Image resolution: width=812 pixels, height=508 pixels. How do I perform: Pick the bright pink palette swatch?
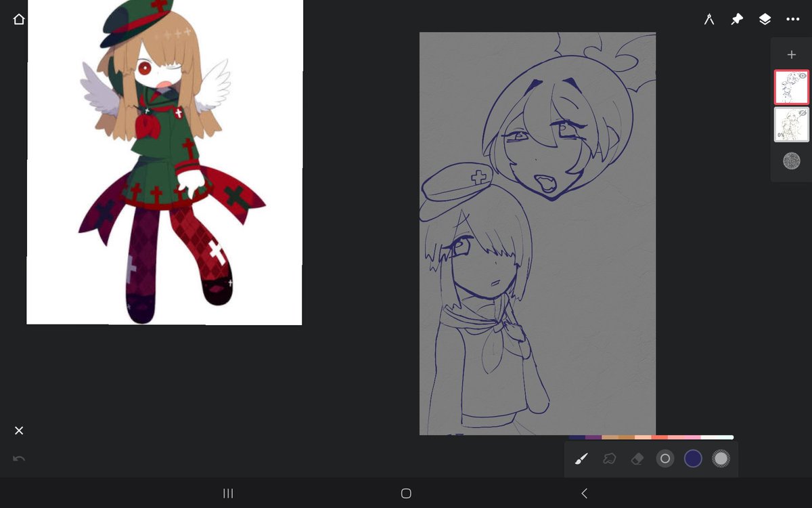pyautogui.click(x=693, y=438)
